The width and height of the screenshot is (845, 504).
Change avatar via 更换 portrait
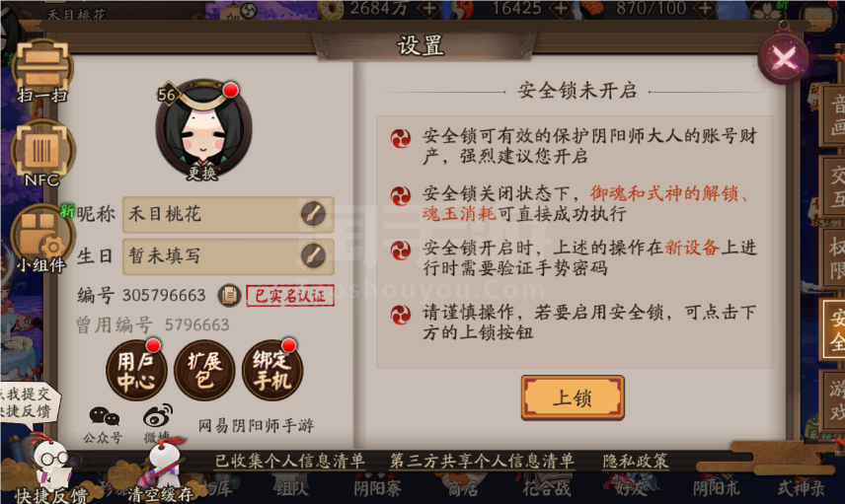pos(203,130)
